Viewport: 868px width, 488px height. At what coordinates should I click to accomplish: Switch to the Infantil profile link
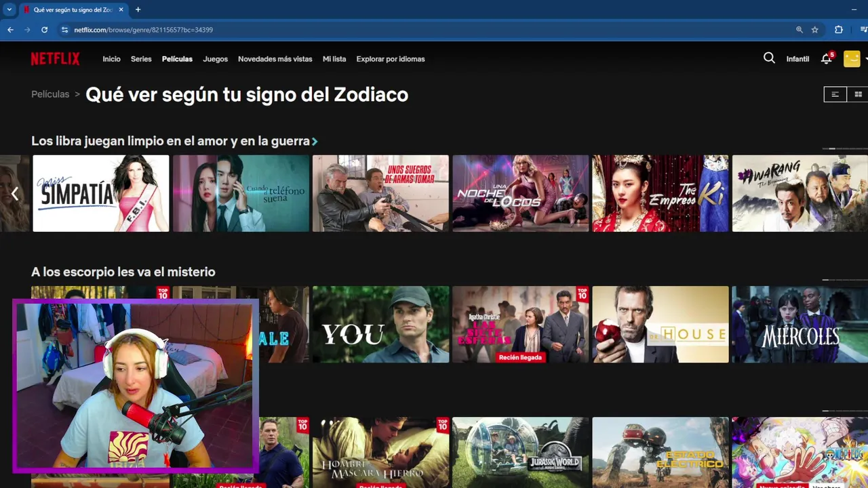(x=797, y=59)
